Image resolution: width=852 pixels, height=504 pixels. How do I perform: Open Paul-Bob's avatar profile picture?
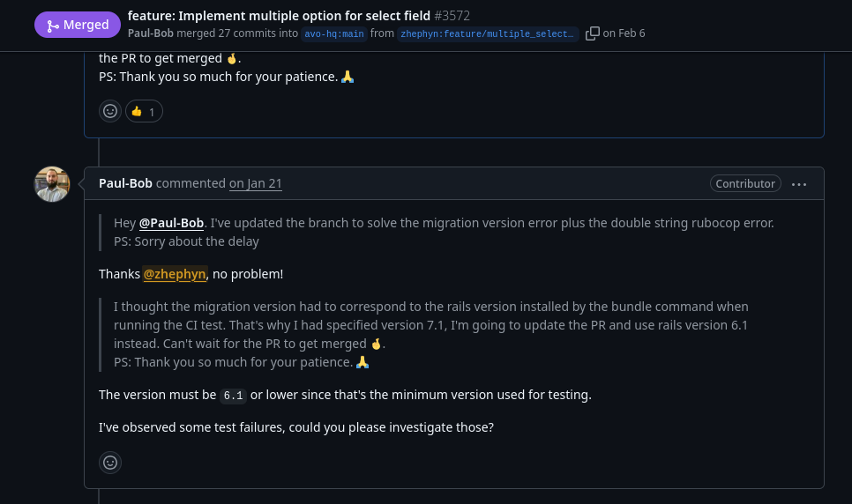point(52,184)
